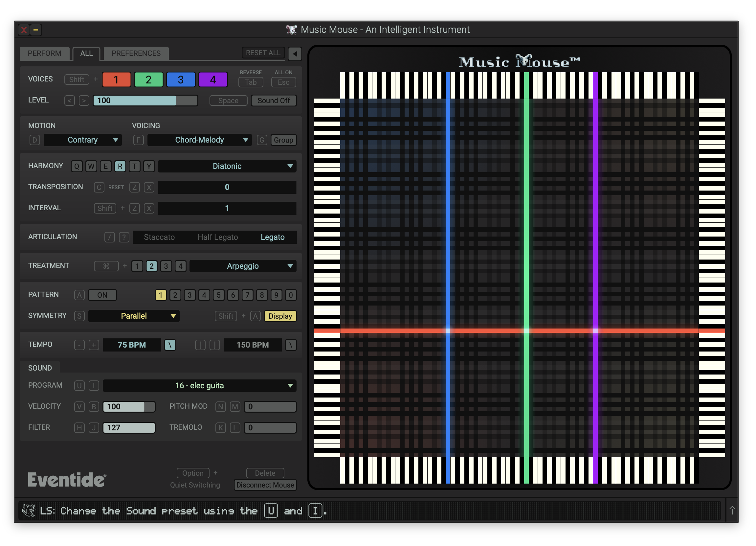Image resolution: width=756 pixels, height=546 pixels.
Task: Switch to the PERFORM tab
Action: click(x=44, y=53)
